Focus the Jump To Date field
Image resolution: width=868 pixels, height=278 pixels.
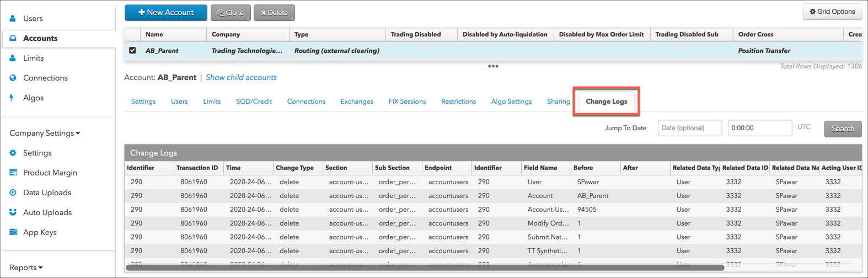[689, 128]
